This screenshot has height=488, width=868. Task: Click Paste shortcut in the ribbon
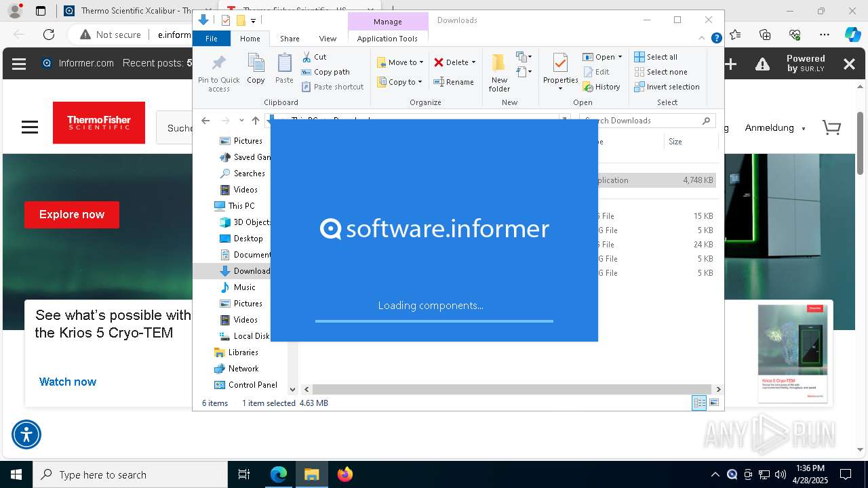[x=332, y=87]
